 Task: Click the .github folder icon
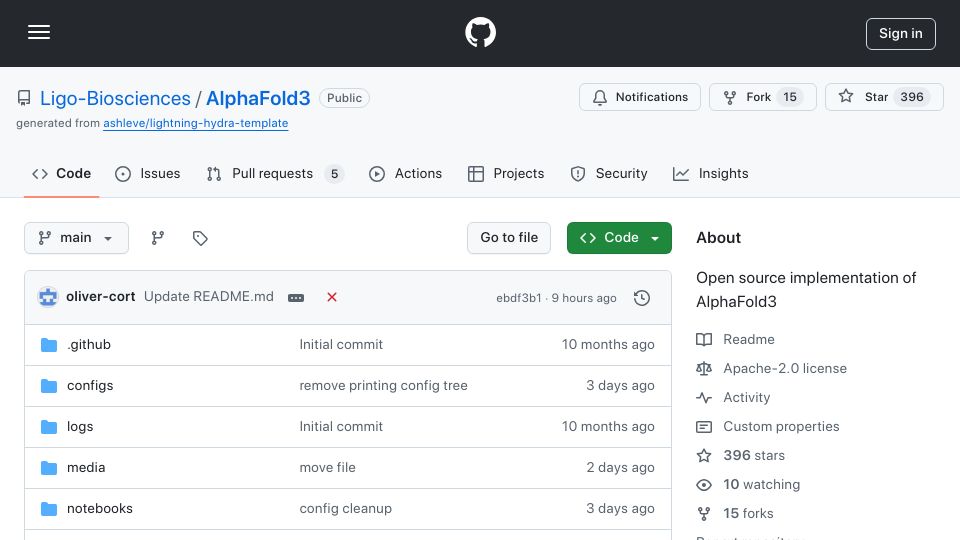click(49, 345)
